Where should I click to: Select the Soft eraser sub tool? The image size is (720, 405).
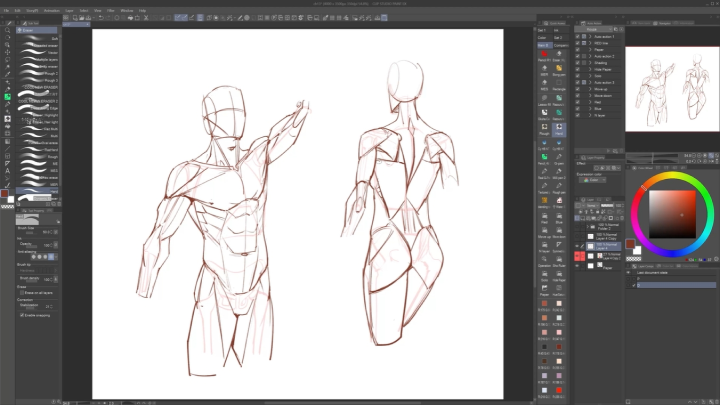pos(38,39)
